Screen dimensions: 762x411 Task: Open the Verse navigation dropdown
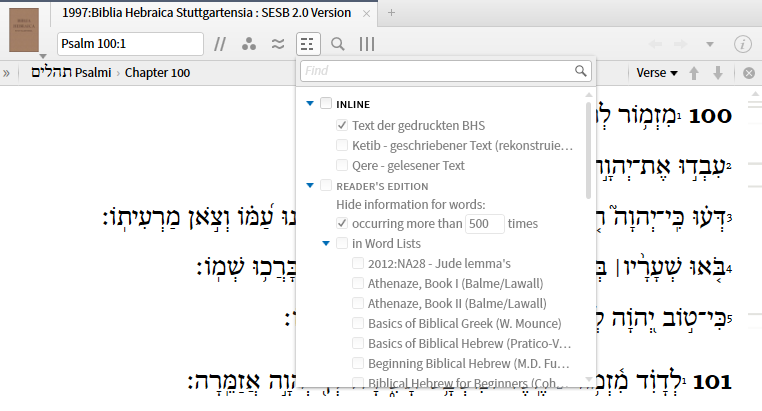tap(657, 73)
